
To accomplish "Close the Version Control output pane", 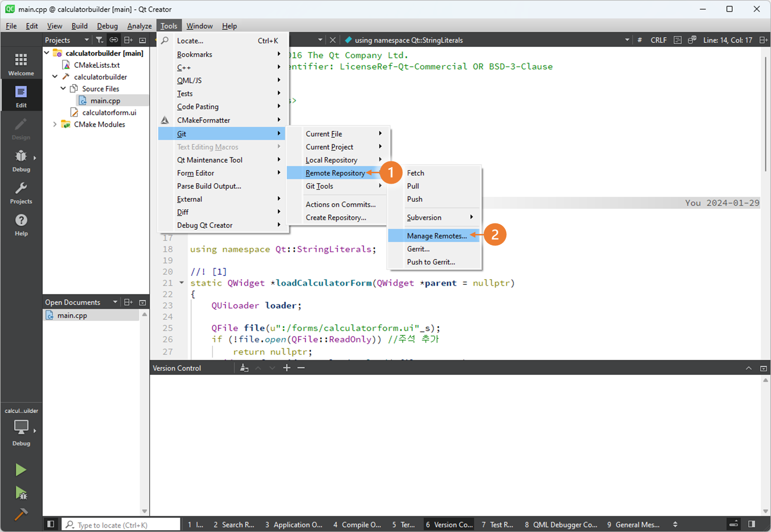I will point(763,368).
